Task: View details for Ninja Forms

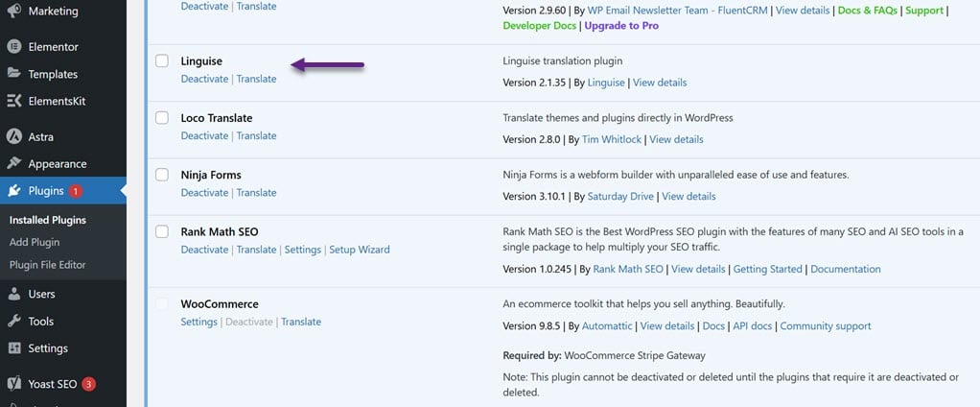Action: pyautogui.click(x=688, y=197)
